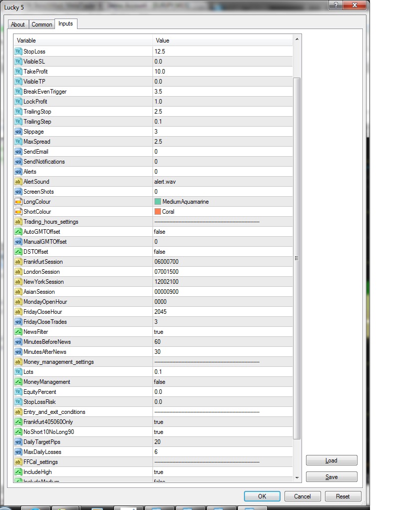Edit the AlertSound value alert.wav
The image size is (420, 510).
[x=222, y=182]
